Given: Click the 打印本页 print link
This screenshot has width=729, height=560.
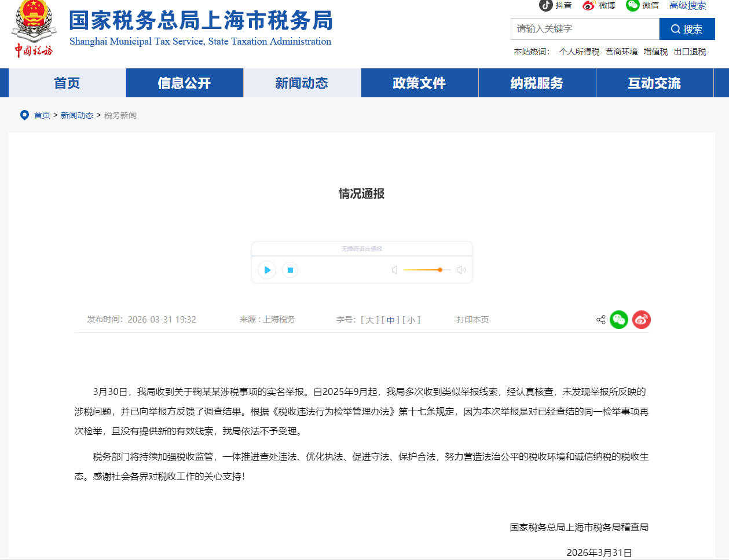Looking at the screenshot, I should click(472, 320).
